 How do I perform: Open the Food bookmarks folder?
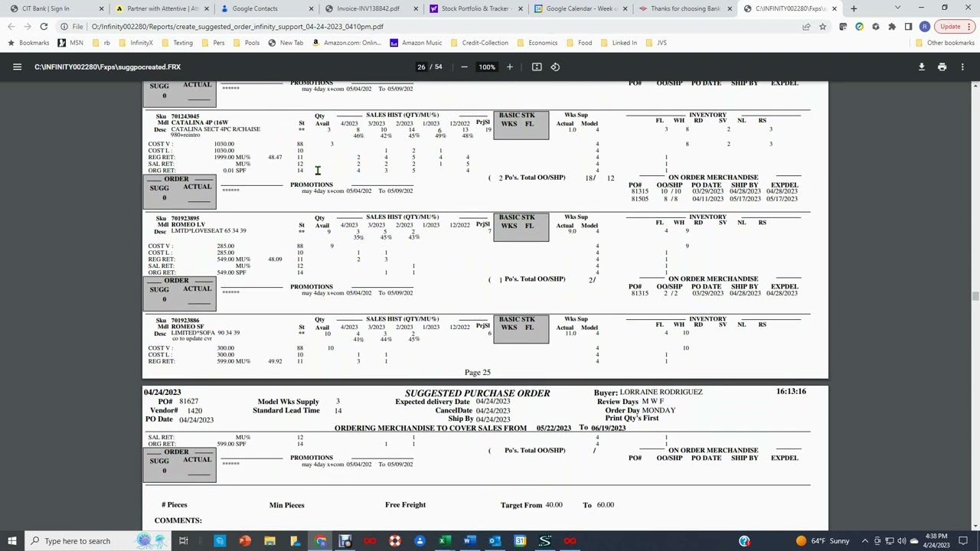click(579, 43)
